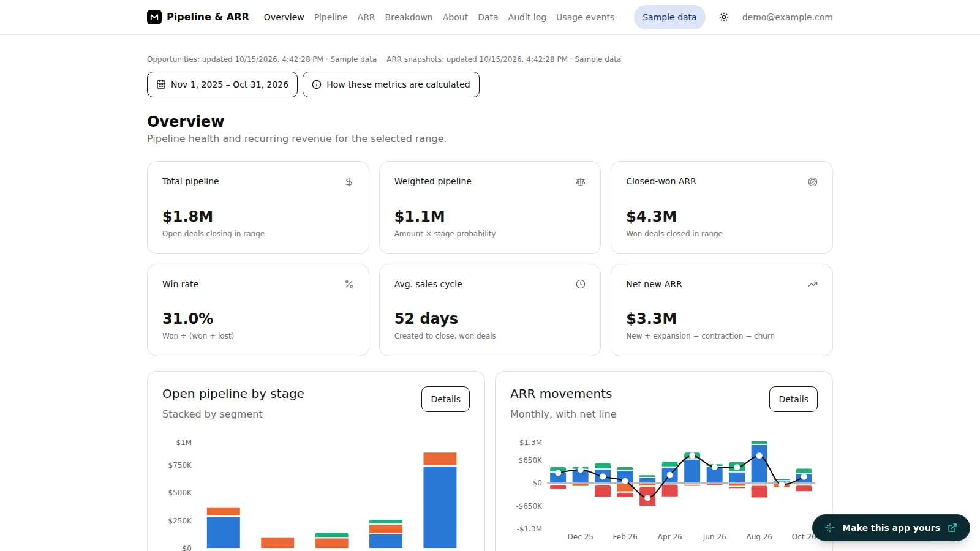Click the Monthly, with net line subtitle

(x=563, y=414)
